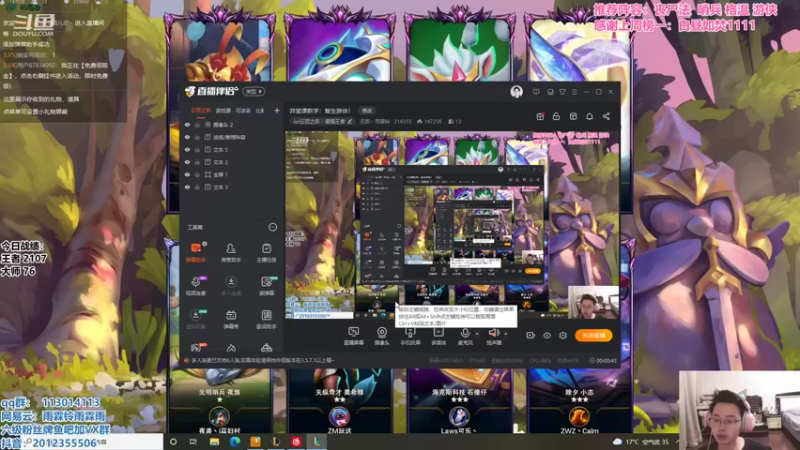Open the 读弹幕 tool
This screenshot has width=800, height=450.
tap(266, 286)
